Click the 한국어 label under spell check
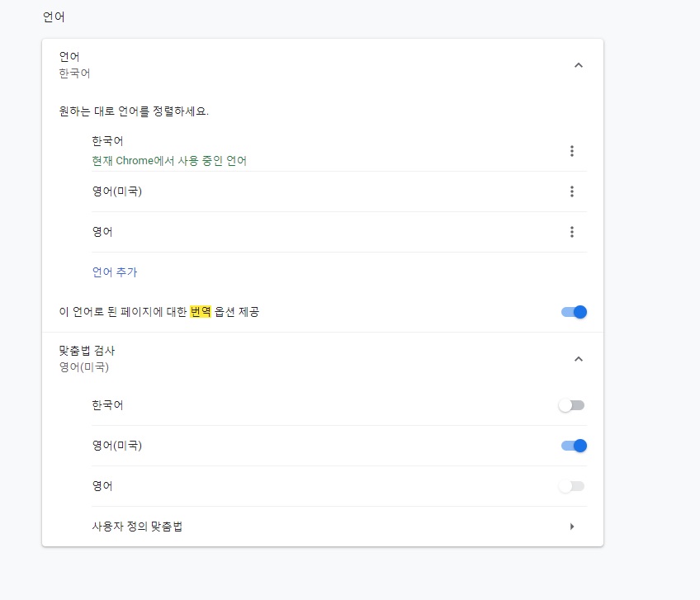700x600 pixels. pyautogui.click(x=108, y=405)
